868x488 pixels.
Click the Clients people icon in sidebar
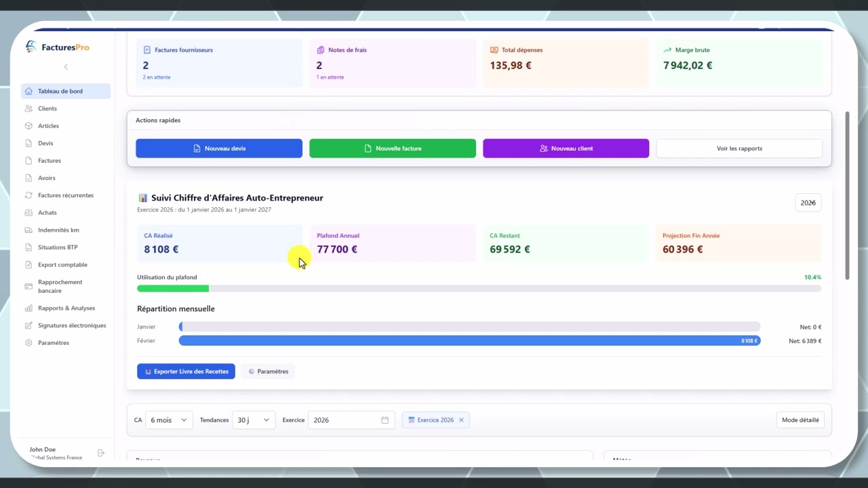(28, 108)
